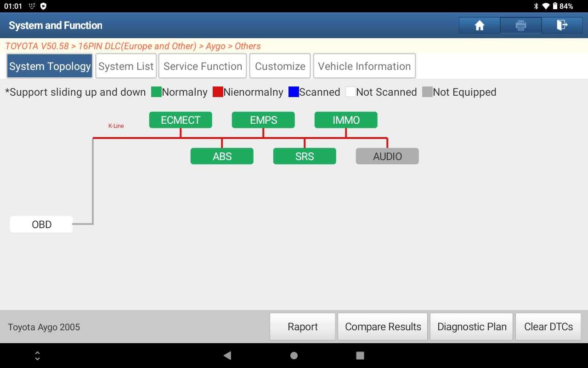Open the Vehicle Information tab
This screenshot has height=368, width=588.
coord(364,66)
